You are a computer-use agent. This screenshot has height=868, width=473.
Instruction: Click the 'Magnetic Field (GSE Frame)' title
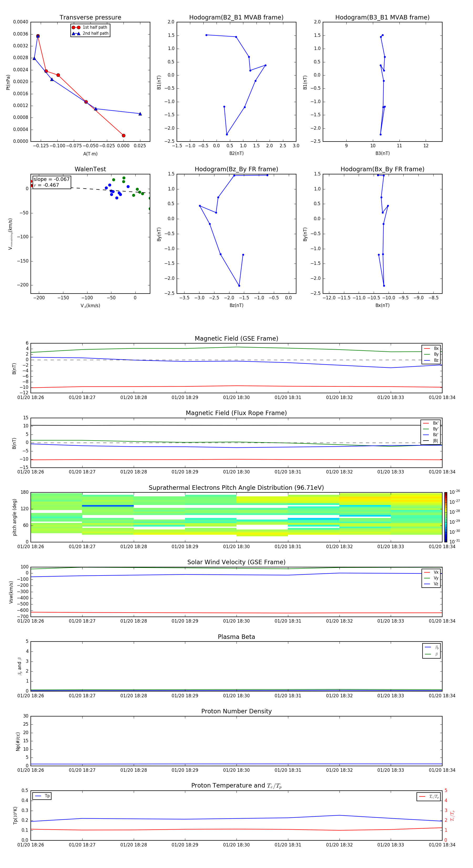point(236,339)
